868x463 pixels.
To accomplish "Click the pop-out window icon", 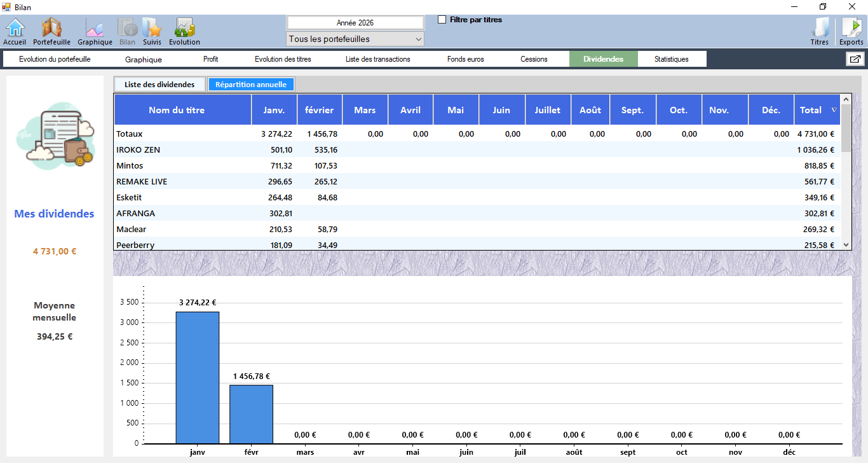I will 855,59.
